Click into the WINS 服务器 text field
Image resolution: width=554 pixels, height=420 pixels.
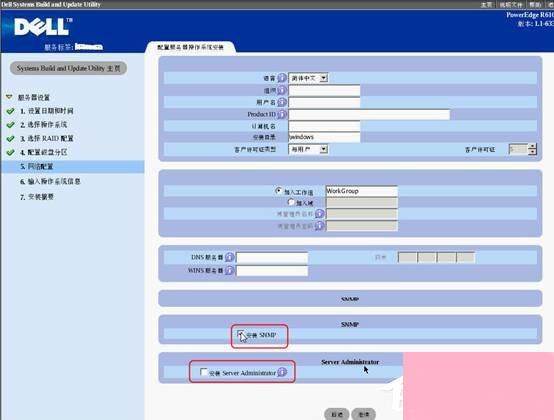click(x=272, y=271)
